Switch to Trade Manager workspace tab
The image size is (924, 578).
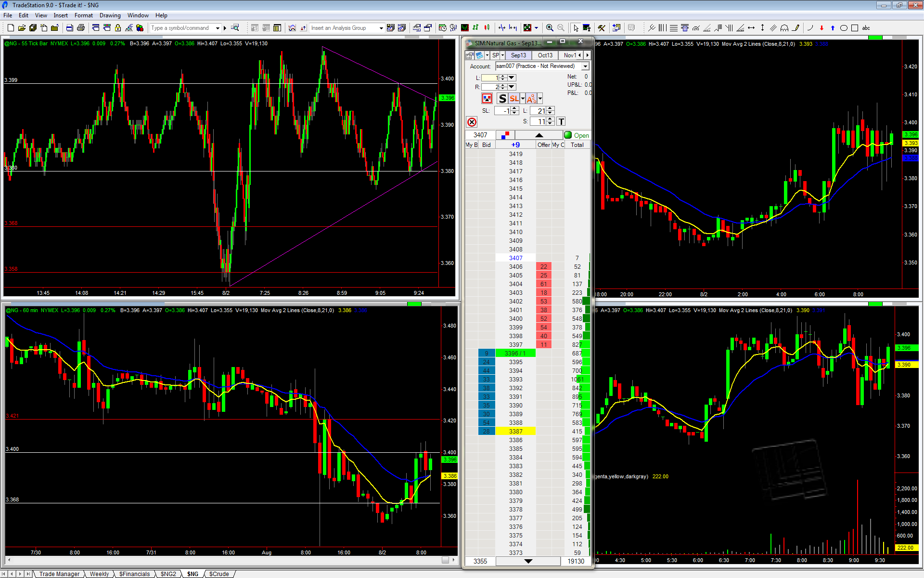(x=59, y=574)
